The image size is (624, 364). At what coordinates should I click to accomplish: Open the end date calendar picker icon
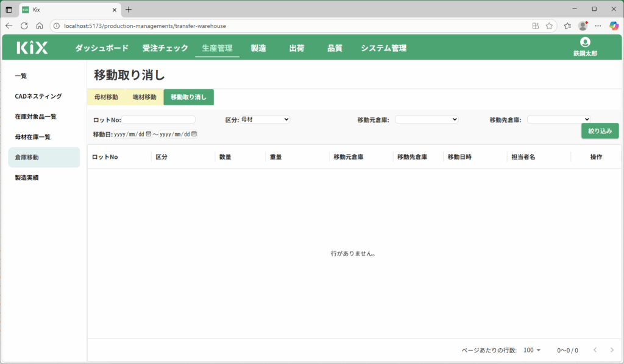coord(194,135)
